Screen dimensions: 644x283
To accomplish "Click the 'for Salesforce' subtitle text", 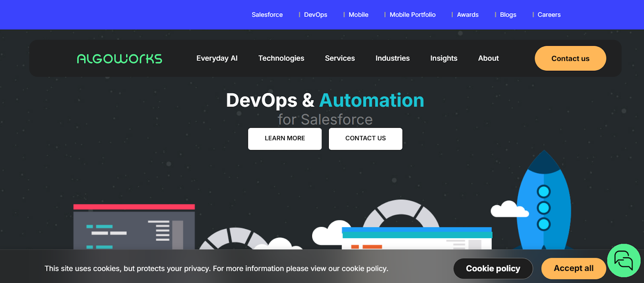I will pyautogui.click(x=325, y=119).
